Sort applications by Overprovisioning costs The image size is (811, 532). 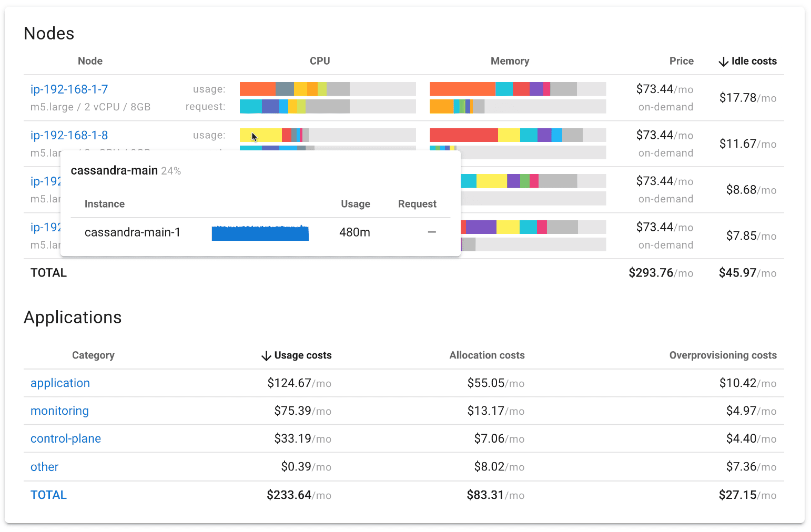click(x=723, y=355)
